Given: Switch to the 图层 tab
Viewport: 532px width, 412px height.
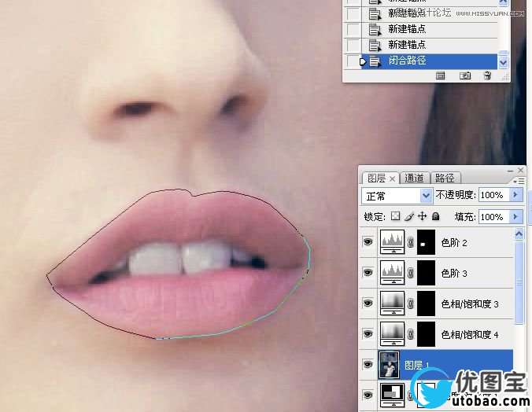Looking at the screenshot, I should pyautogui.click(x=376, y=178).
